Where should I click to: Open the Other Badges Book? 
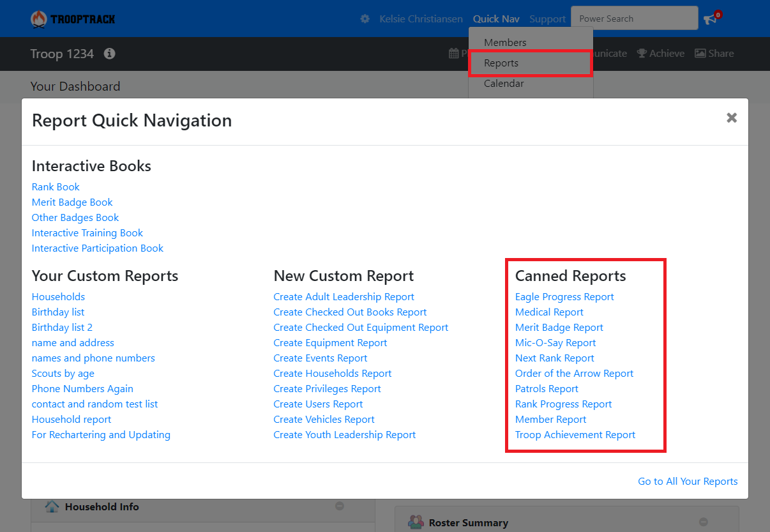[75, 218]
